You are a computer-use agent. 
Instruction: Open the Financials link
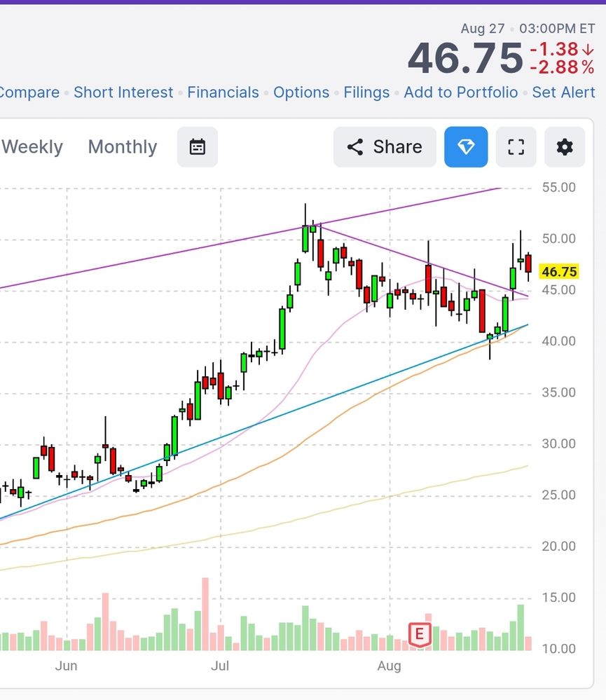223,92
